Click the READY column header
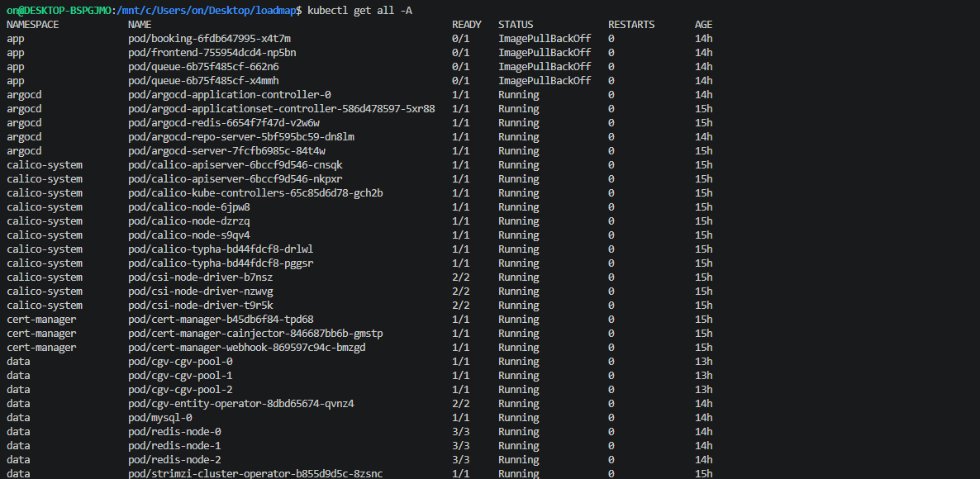980x479 pixels. 466,25
